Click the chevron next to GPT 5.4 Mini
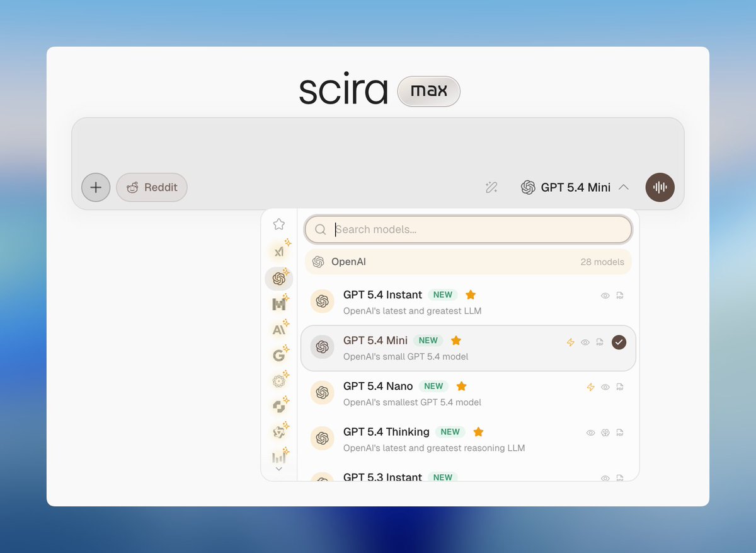The image size is (756, 553). click(x=624, y=187)
